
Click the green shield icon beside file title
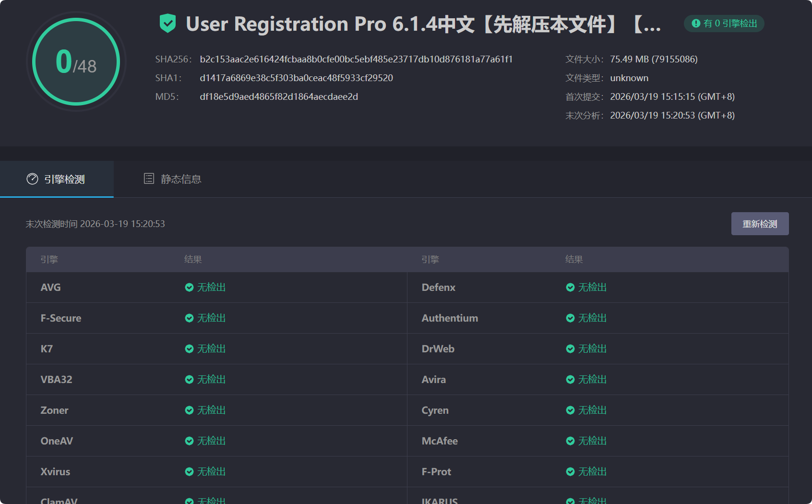[167, 24]
